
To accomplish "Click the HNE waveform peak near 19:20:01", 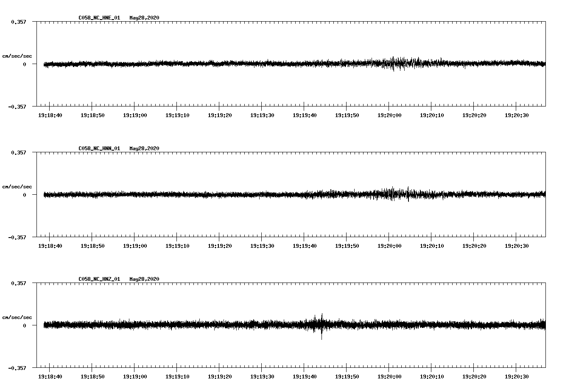I will pos(393,64).
